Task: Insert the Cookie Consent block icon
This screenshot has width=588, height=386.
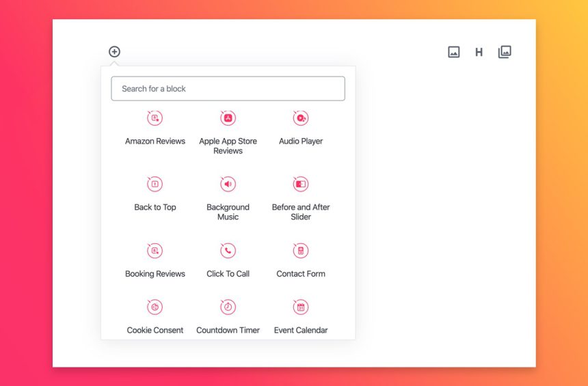Action: click(155, 307)
